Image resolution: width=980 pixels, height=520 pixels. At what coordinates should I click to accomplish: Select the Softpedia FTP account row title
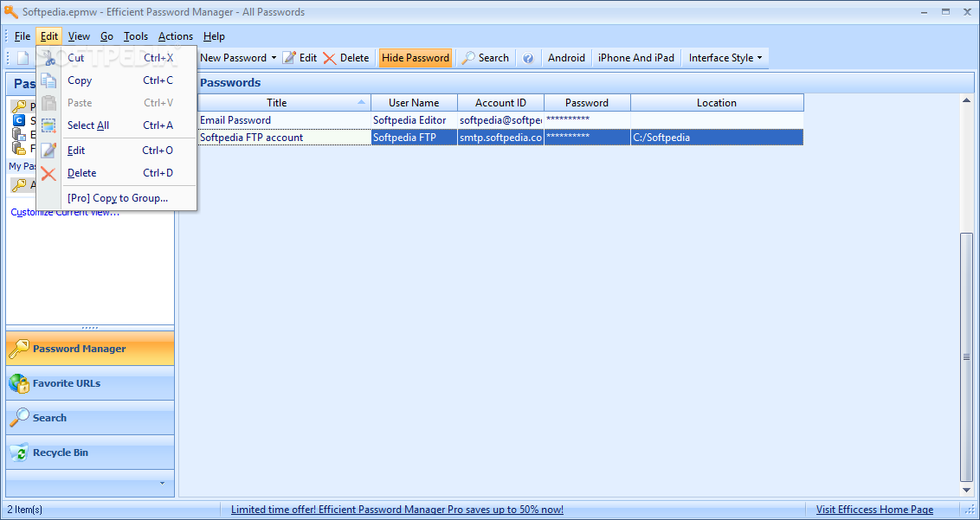coord(284,138)
